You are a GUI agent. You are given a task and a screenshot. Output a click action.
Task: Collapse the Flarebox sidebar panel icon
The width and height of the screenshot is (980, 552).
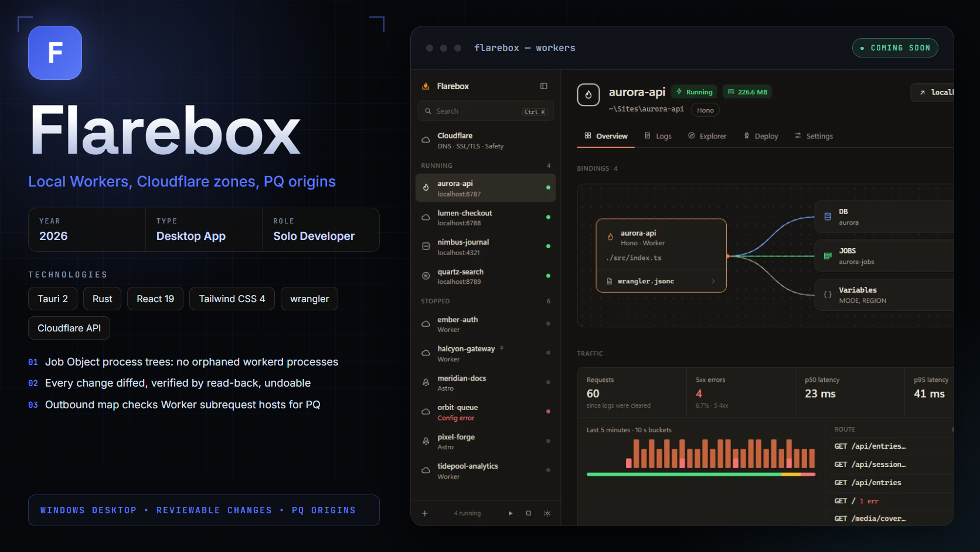pos(543,86)
